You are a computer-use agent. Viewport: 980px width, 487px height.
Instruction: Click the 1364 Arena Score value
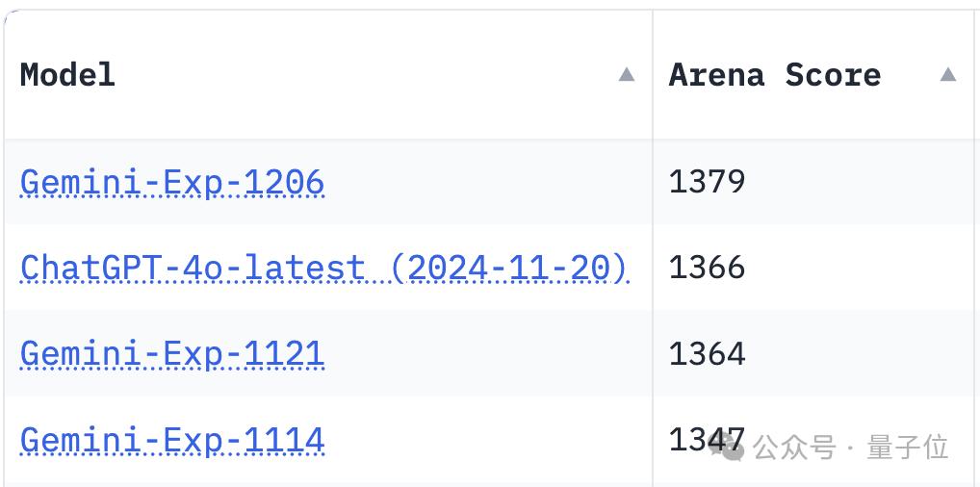(x=707, y=354)
